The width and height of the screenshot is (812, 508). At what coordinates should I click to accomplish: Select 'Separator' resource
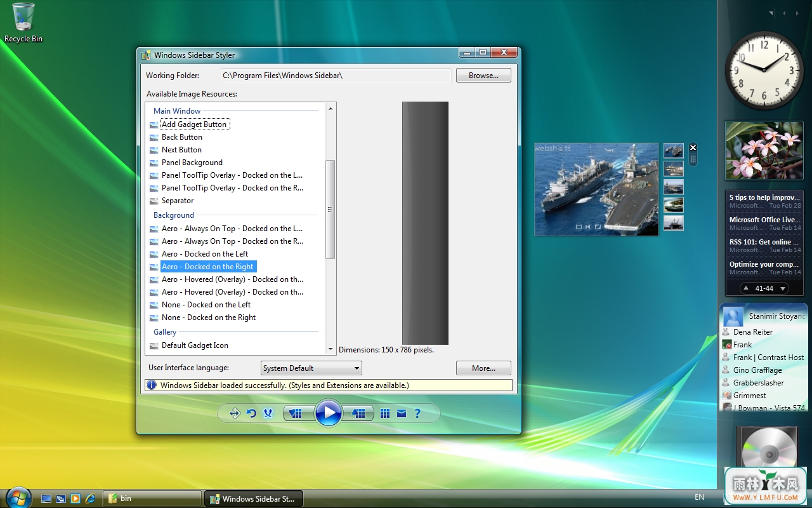[177, 201]
